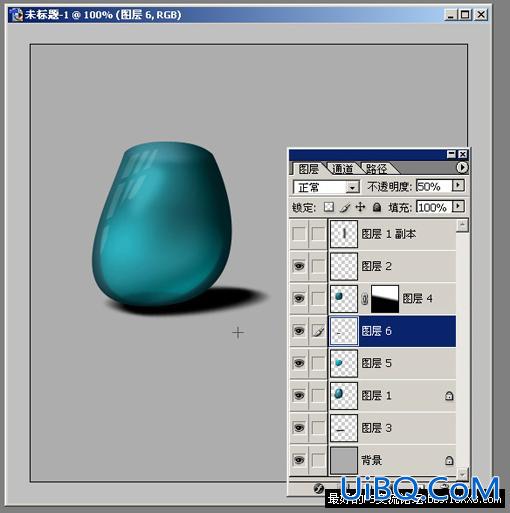
Task: Toggle lock all padlock icon
Action: (377, 207)
